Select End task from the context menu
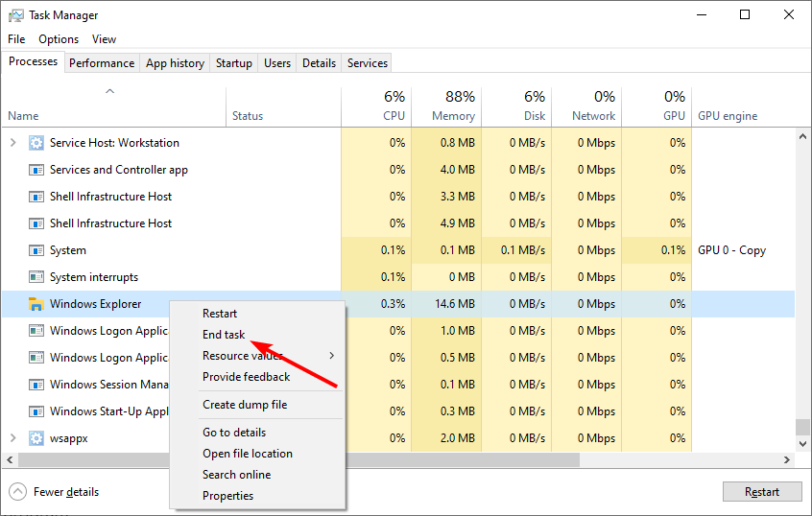 pos(224,335)
